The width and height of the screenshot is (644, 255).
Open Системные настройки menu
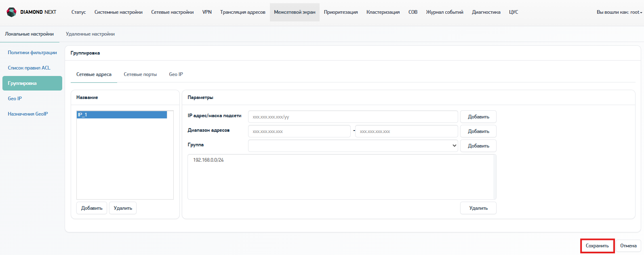click(x=118, y=12)
